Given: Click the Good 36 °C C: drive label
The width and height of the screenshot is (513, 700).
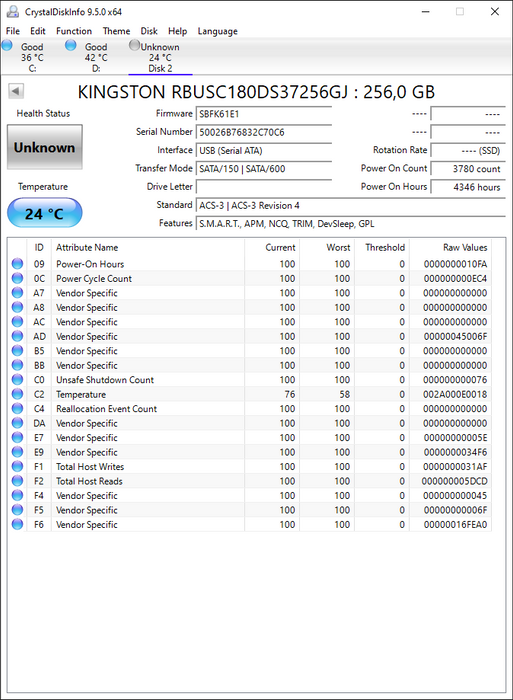Looking at the screenshot, I should (32, 57).
